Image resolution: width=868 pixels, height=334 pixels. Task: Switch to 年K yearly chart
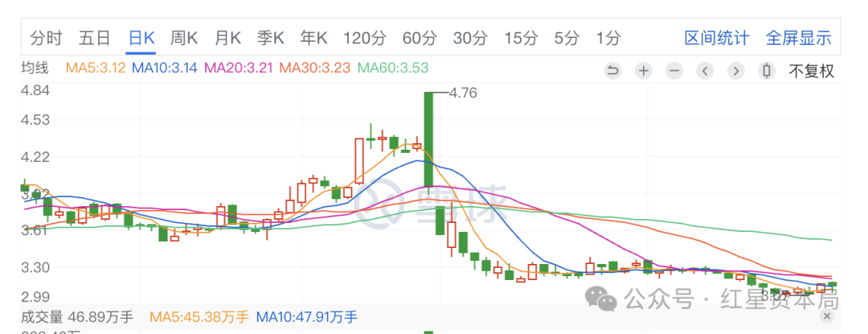(x=313, y=38)
